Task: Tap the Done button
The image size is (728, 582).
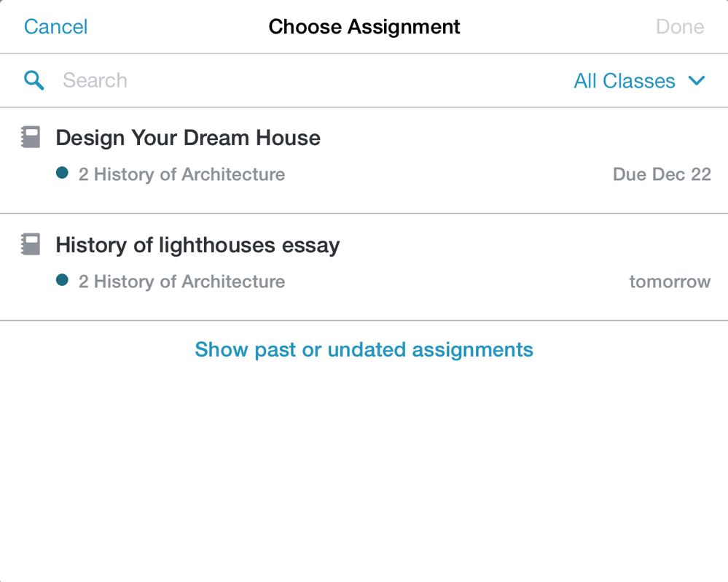Action: click(x=680, y=26)
